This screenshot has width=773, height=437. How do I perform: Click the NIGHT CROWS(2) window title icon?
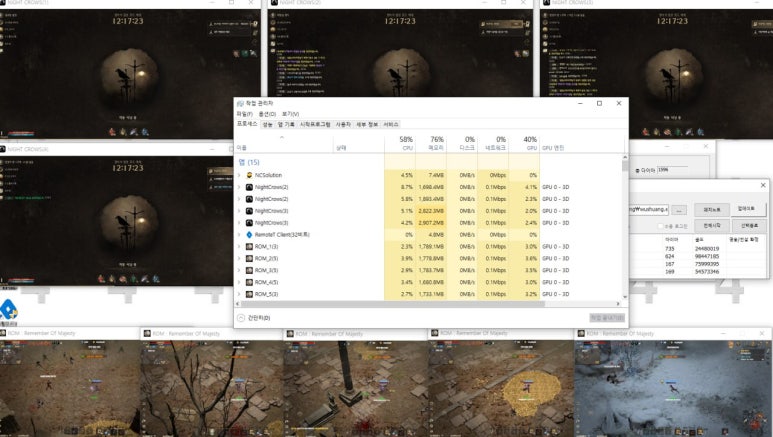point(275,2)
